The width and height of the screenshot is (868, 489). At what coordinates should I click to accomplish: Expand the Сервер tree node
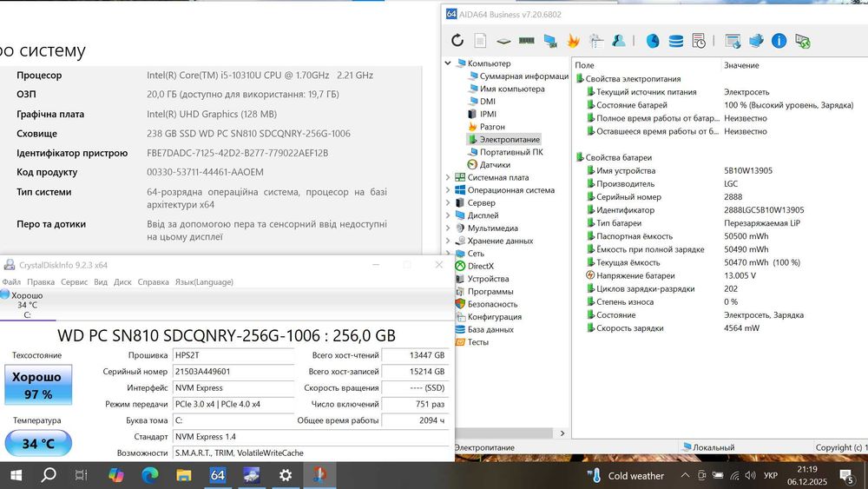coord(448,202)
